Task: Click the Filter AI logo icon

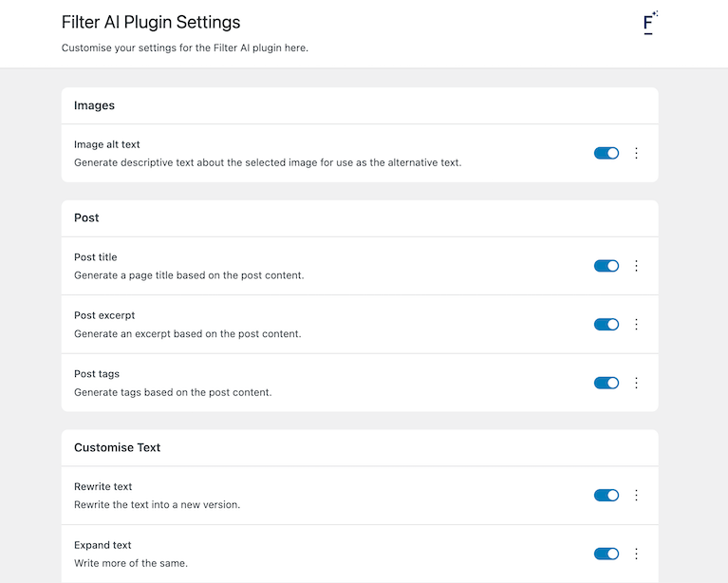Action: point(650,22)
